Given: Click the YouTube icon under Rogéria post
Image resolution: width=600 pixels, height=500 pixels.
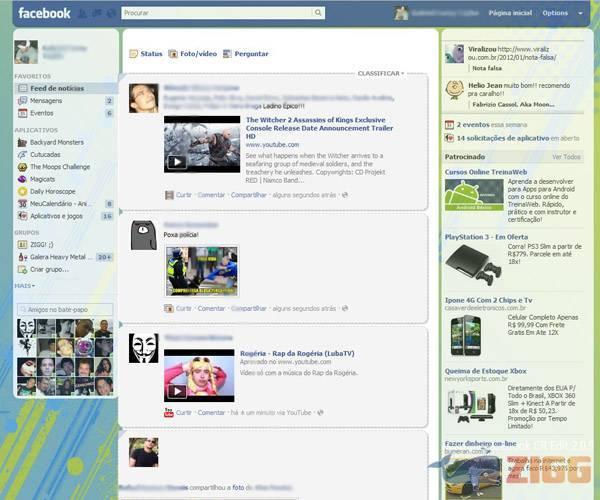Looking at the screenshot, I should (169, 412).
